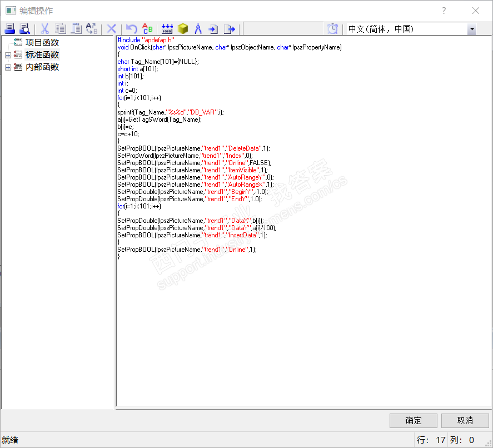Click the SetPropBOOL "AutoRangeX" line
This screenshot has width=493, height=448.
click(x=196, y=185)
